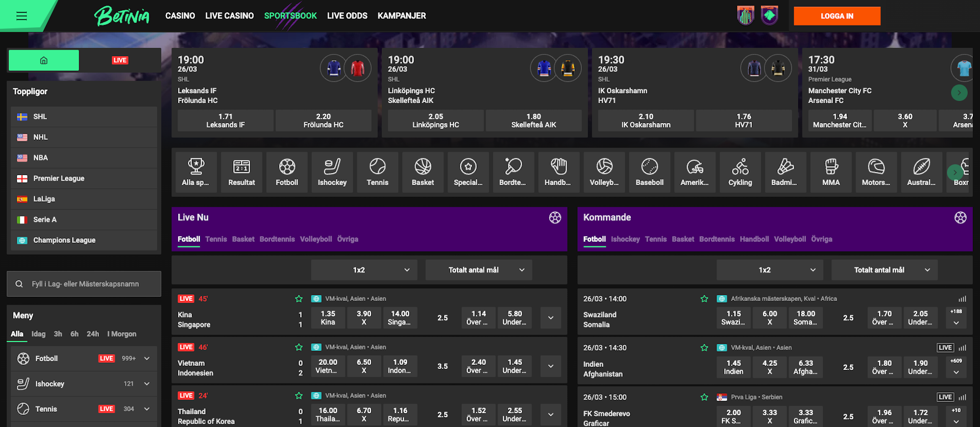Viewport: 980px width, 427px height.
Task: Choose the Badminton sport icon
Action: [786, 172]
